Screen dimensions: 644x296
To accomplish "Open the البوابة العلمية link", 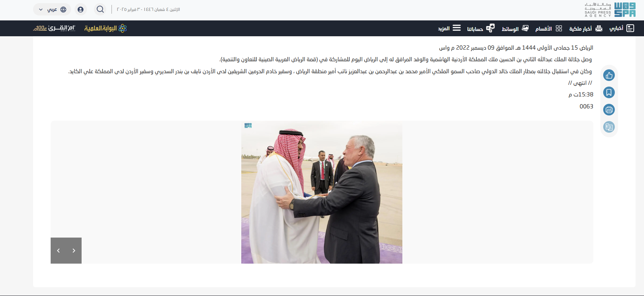I will 106,28.
